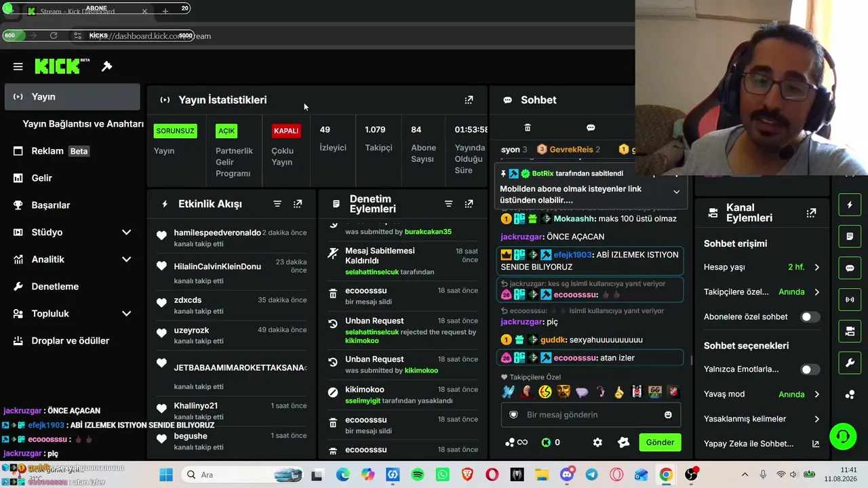Open Takipçilere özel setting chevron

816,292
